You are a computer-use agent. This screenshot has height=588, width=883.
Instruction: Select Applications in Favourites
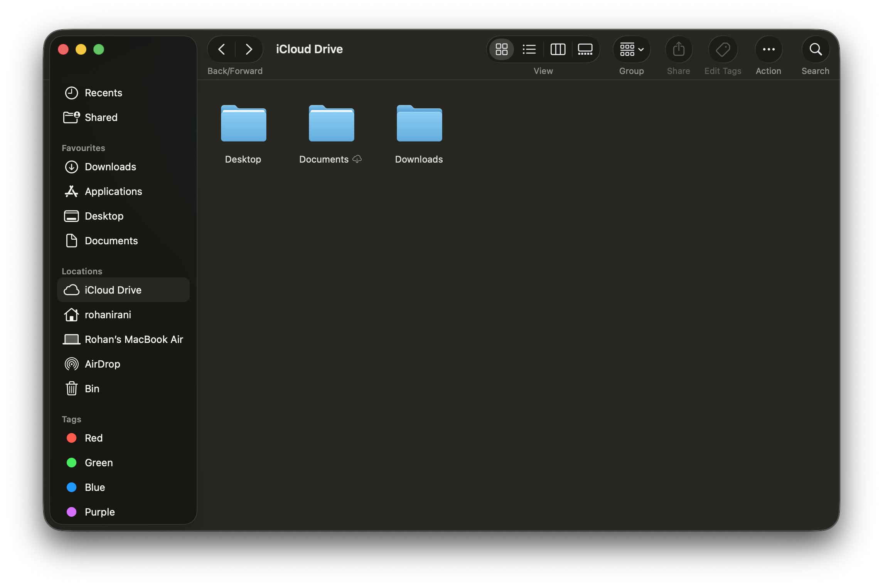click(x=113, y=192)
